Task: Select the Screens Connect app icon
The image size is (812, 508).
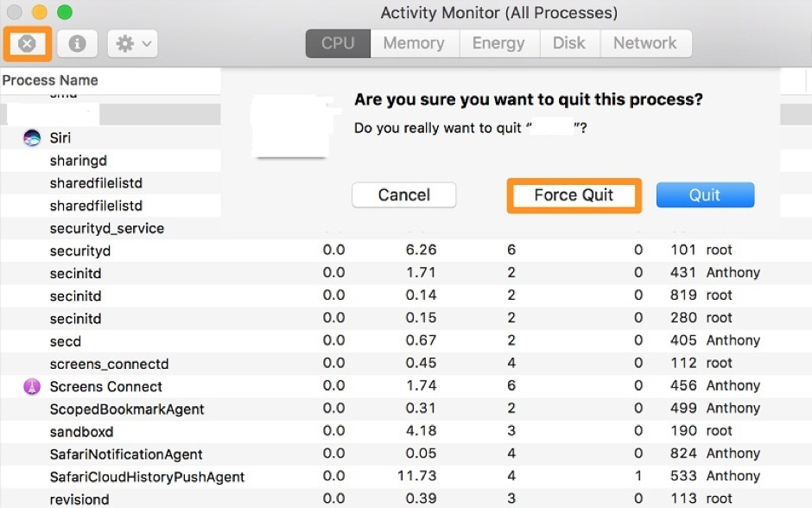Action: 32,386
